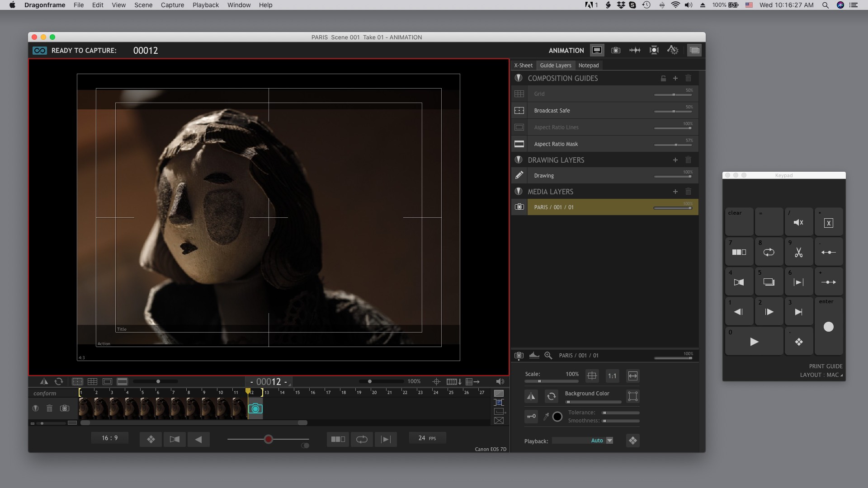Click the speaker volume icon under view
868x488 pixels.
500,381
